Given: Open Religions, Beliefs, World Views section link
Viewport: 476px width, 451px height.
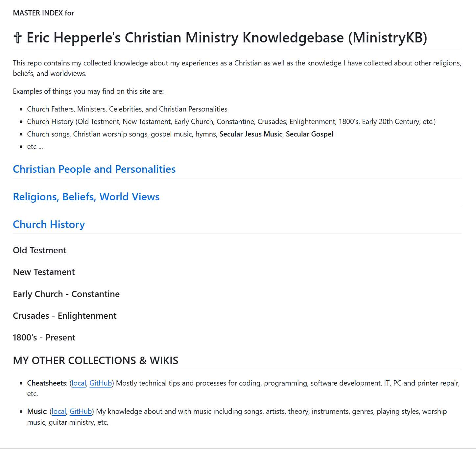Looking at the screenshot, I should [x=86, y=197].
